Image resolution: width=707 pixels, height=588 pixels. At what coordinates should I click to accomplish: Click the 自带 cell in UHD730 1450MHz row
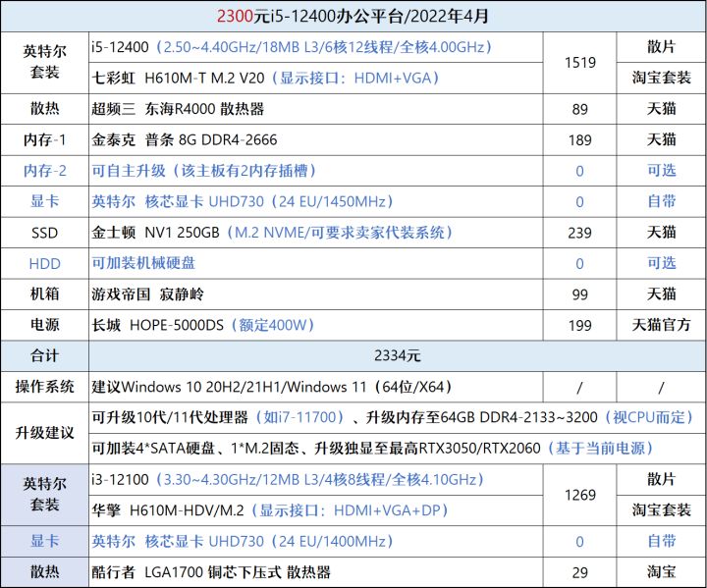pyautogui.click(x=662, y=201)
